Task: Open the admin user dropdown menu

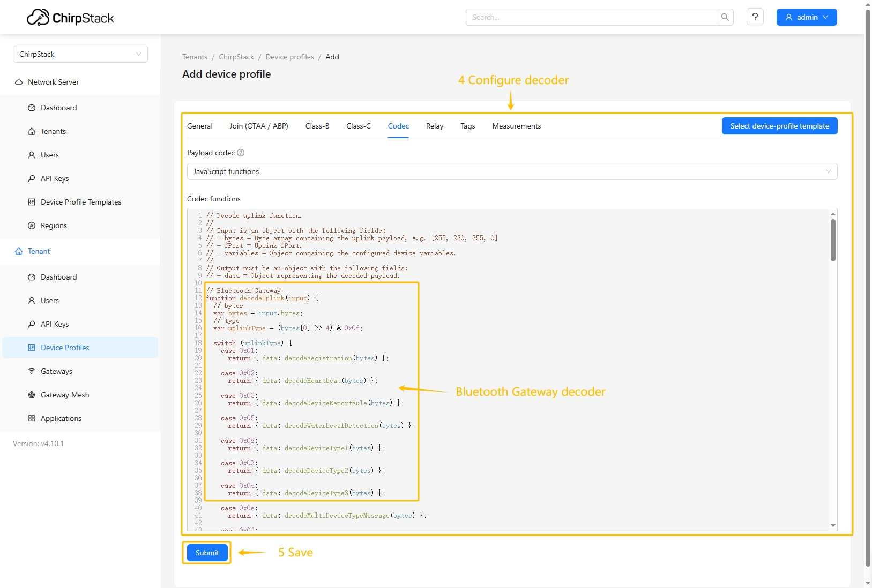Action: (x=806, y=17)
